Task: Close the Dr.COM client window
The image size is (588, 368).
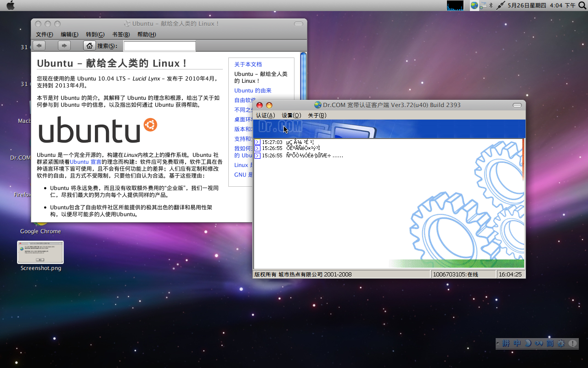Action: 260,105
